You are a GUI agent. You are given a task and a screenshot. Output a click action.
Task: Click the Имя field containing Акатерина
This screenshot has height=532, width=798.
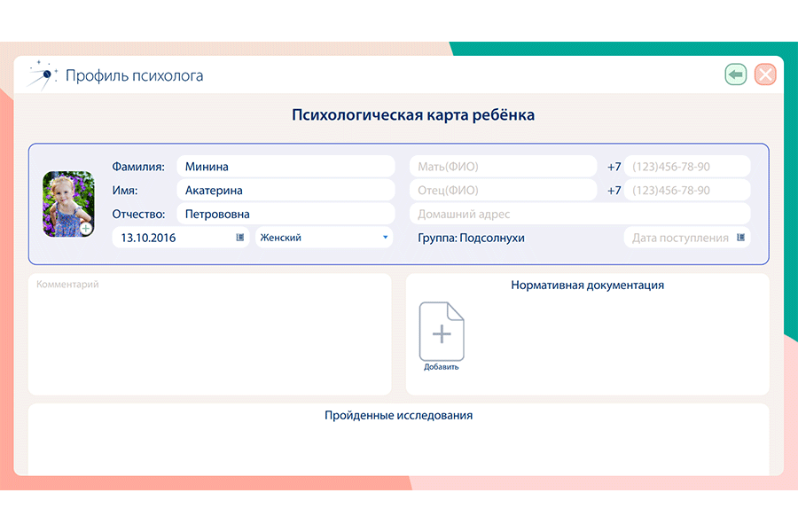point(285,191)
